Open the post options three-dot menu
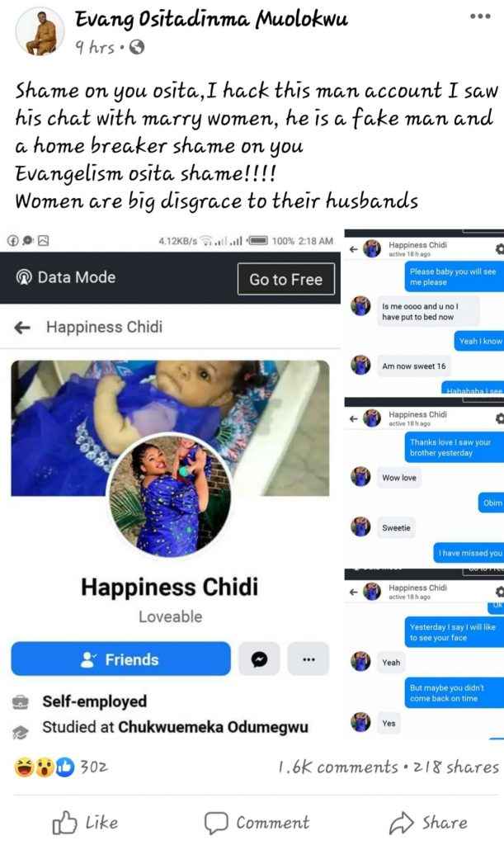The width and height of the screenshot is (504, 845). pos(480,17)
